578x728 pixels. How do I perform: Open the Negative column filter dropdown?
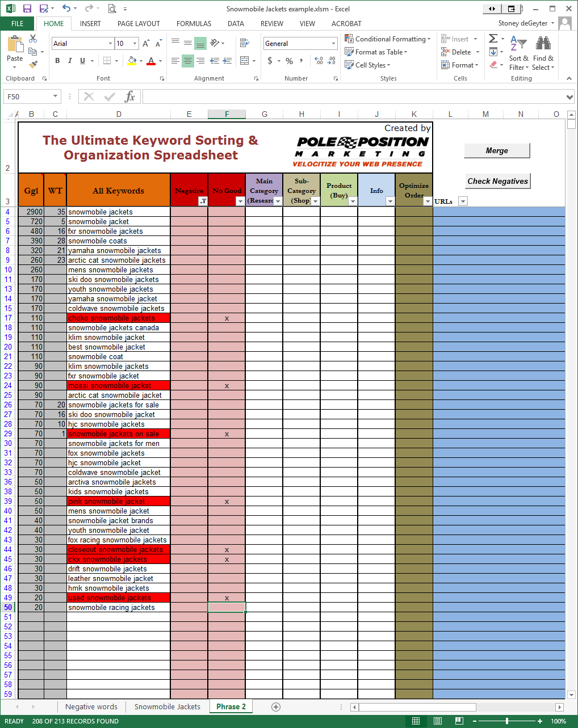tap(203, 201)
